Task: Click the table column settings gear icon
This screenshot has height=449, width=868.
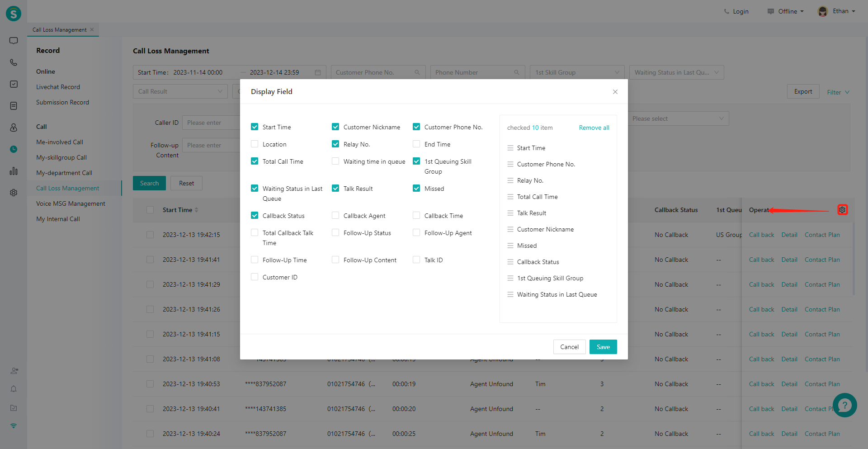Action: coord(842,210)
